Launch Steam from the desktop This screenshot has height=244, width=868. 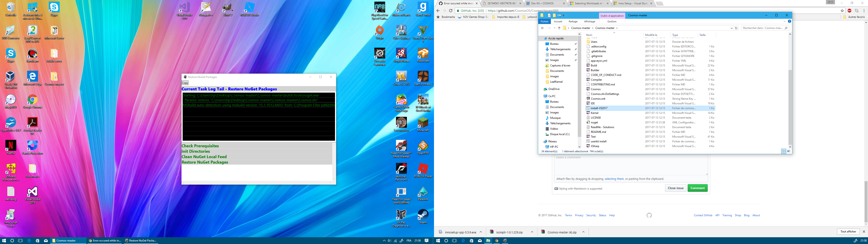[x=423, y=216]
